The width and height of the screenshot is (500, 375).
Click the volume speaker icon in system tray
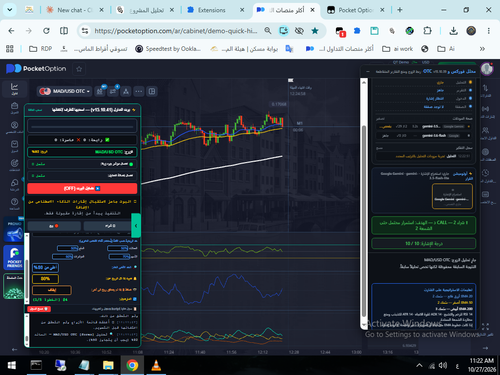[x=443, y=366]
